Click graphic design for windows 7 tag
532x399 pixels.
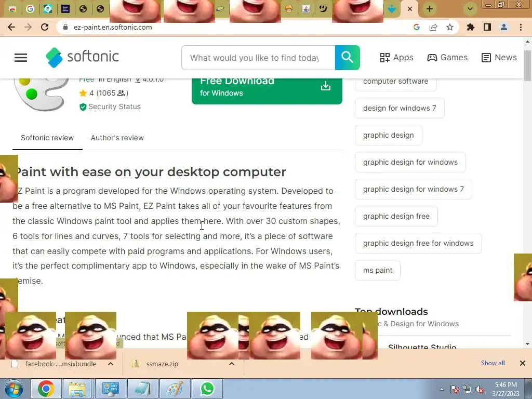413,189
